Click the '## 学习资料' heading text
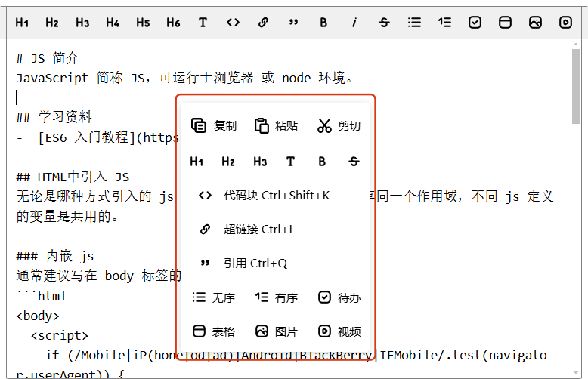This screenshot has width=588, height=379. [54, 117]
